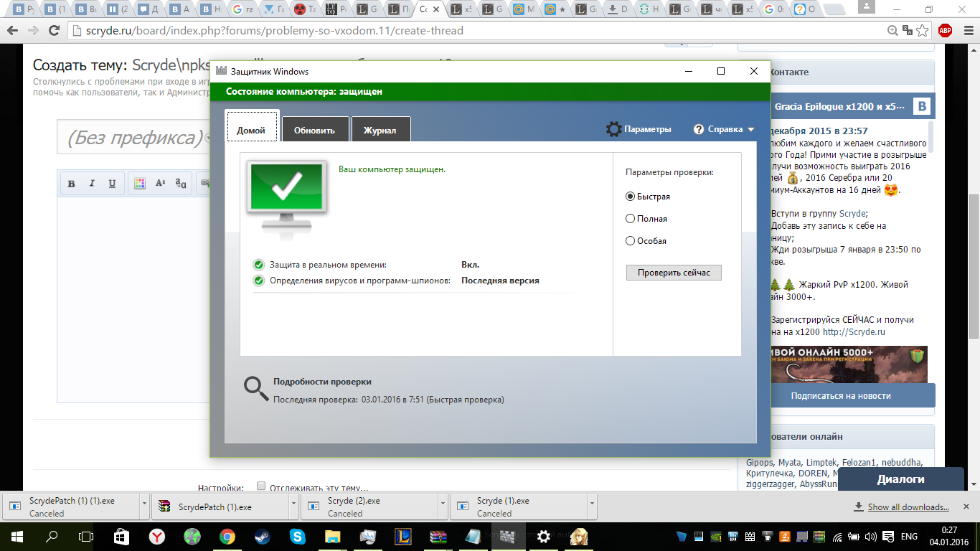Open the font size tool in editor
Viewport: 980px width, 551px height.
pyautogui.click(x=161, y=184)
